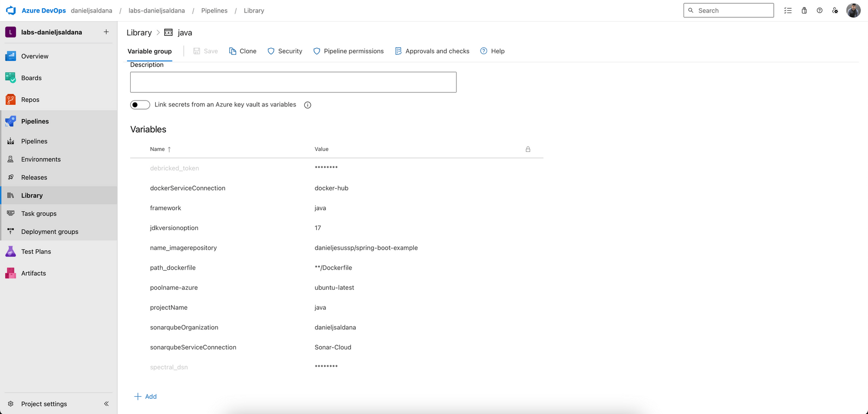Viewport: 868px width, 414px height.
Task: Click the Sonar-Cloud value cell
Action: (333, 347)
